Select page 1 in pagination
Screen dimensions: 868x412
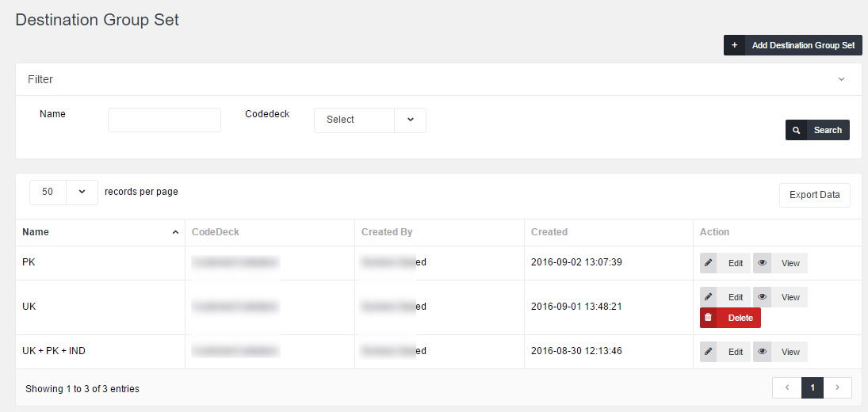pyautogui.click(x=813, y=387)
